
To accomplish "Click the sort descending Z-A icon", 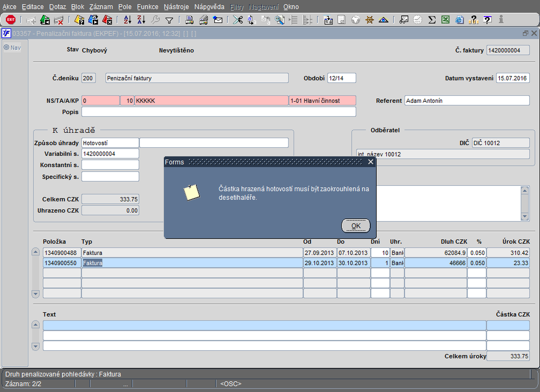I will [x=141, y=20].
